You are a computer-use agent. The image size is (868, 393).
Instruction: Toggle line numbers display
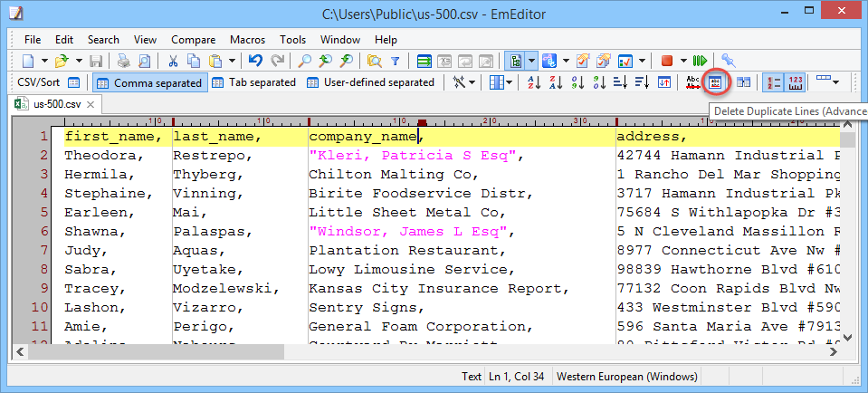773,82
